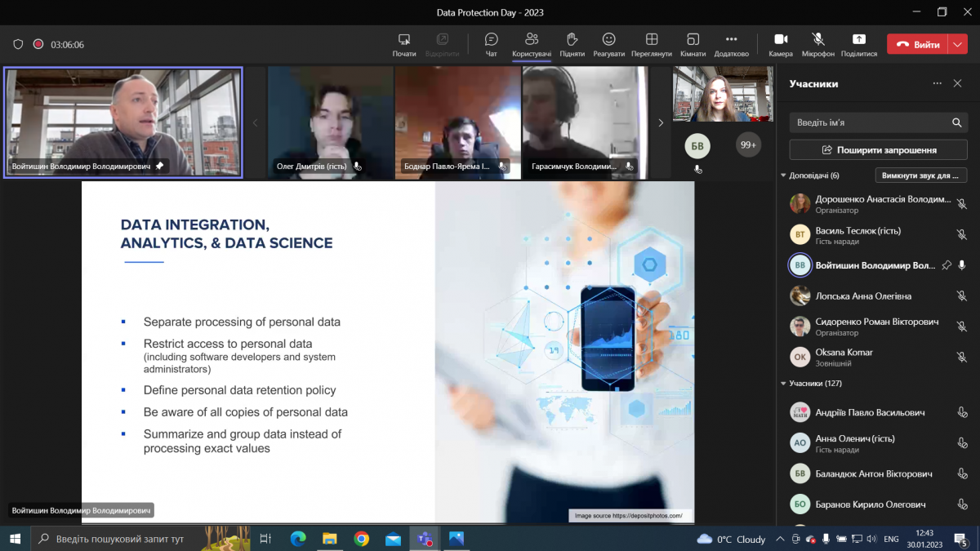The width and height of the screenshot is (980, 551).
Task: Click the shared slide presentation area
Action: coord(388,352)
